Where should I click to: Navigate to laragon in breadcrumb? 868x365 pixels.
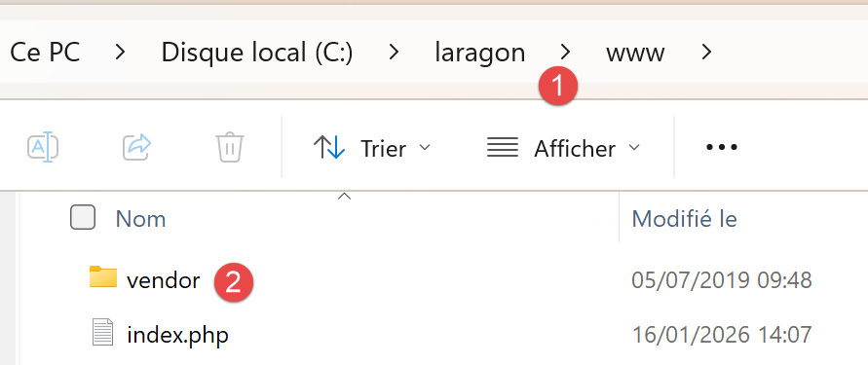click(480, 54)
